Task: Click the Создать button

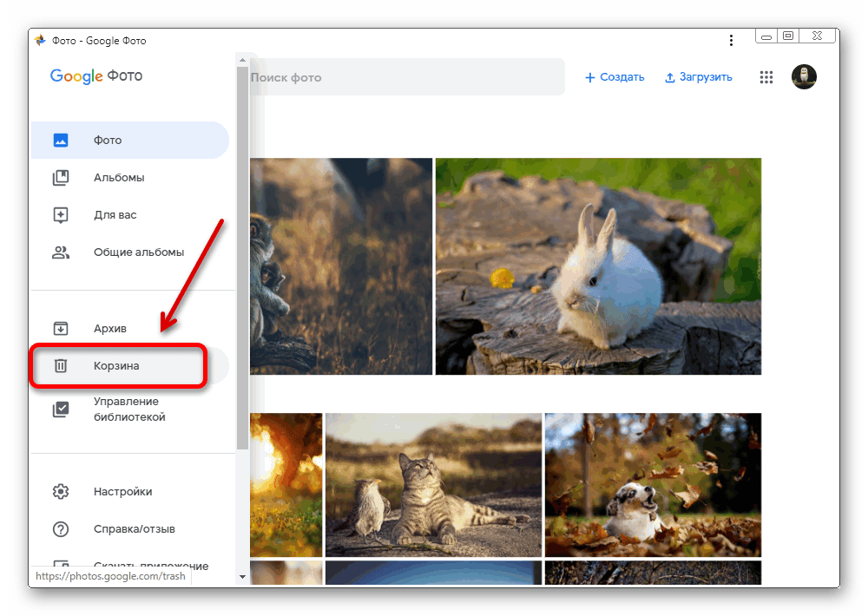Action: [x=615, y=77]
